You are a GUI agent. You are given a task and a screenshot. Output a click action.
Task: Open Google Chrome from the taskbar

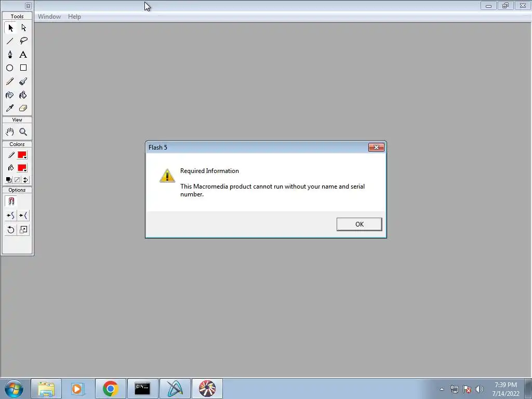110,389
